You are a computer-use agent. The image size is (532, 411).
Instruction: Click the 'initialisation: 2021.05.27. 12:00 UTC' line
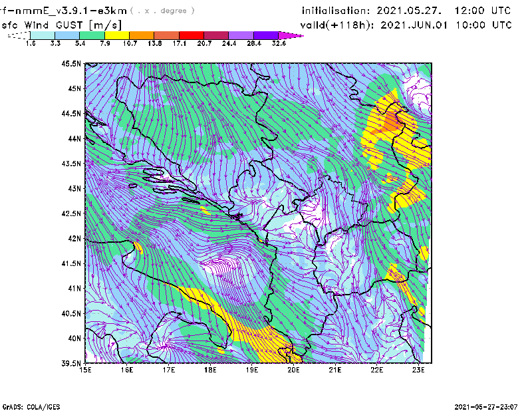[406, 11]
